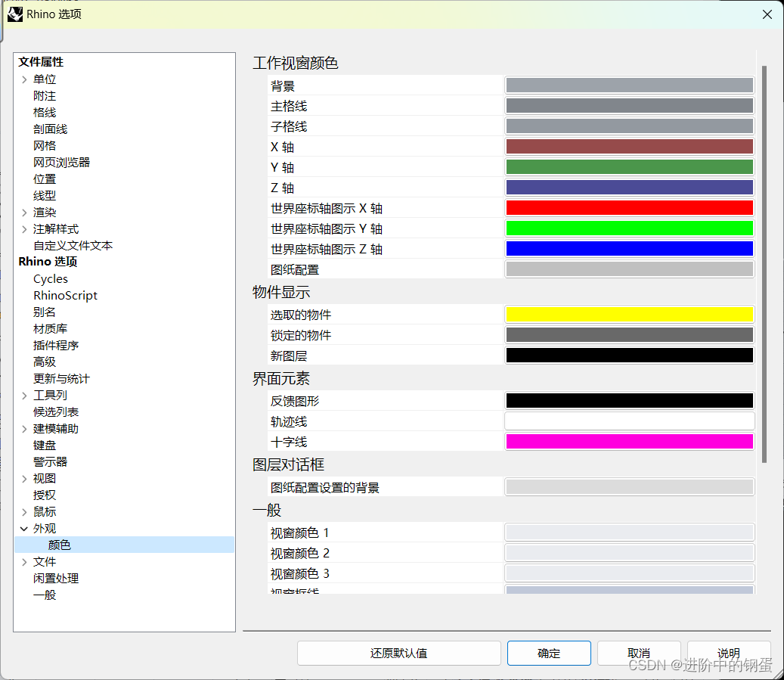784x680 pixels.
Task: Select 别名 in the tree
Action: (x=45, y=312)
